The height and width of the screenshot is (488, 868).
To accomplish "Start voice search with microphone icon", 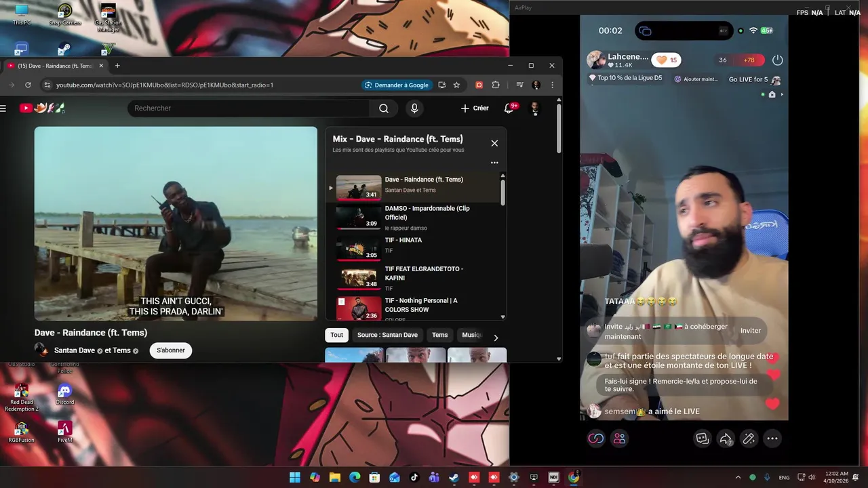I will [x=414, y=108].
